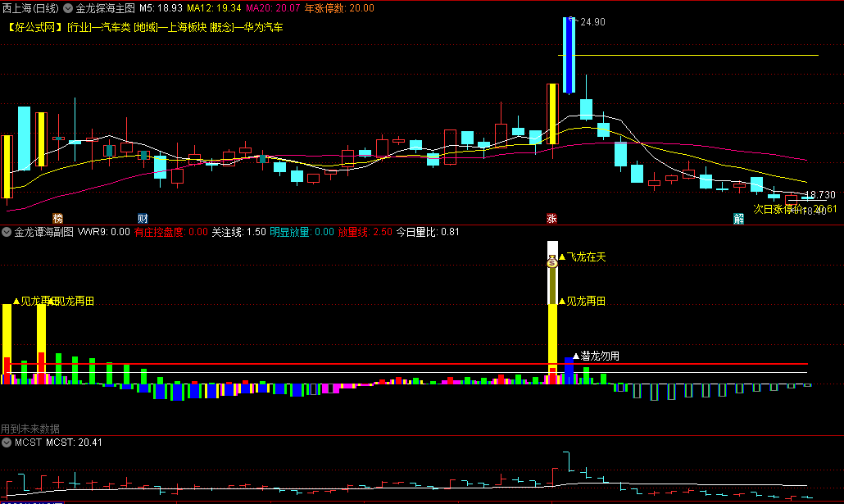Select the 今日量比: 0.81 value
The image size is (844, 504).
click(x=428, y=232)
